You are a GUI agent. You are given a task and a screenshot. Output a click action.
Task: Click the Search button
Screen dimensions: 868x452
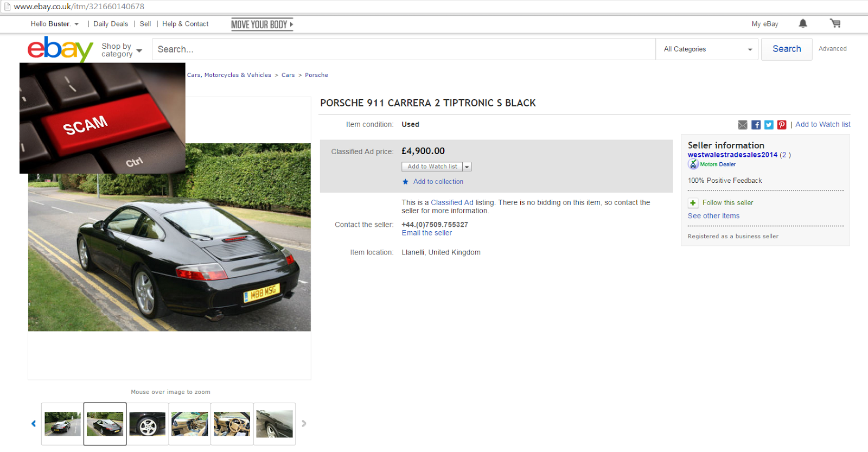point(787,49)
